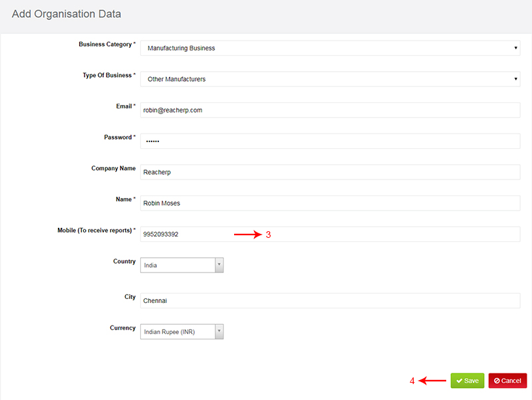Screen dimensions: 532x400
Task: Select the Name field containing Robin Moses
Action: point(330,203)
